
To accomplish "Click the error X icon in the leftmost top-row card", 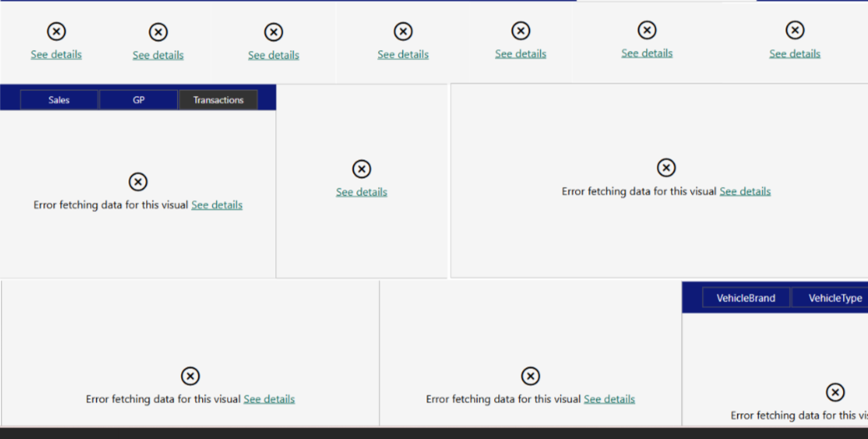I will click(x=56, y=32).
